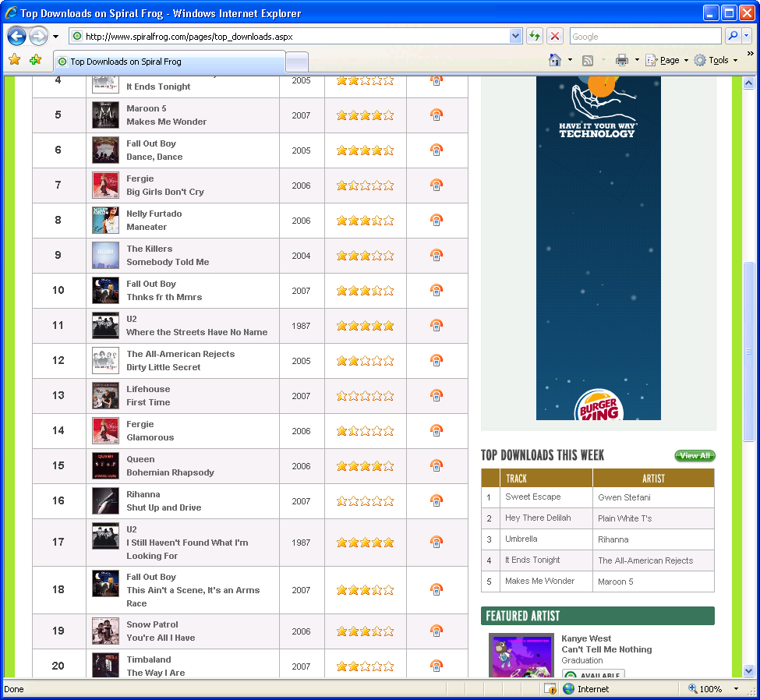This screenshot has height=700, width=760.
Task: Open The Killers artist link
Action: (x=150, y=249)
